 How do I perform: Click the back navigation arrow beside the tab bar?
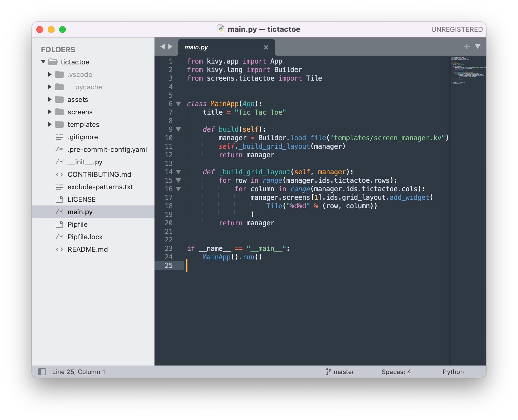tap(162, 46)
